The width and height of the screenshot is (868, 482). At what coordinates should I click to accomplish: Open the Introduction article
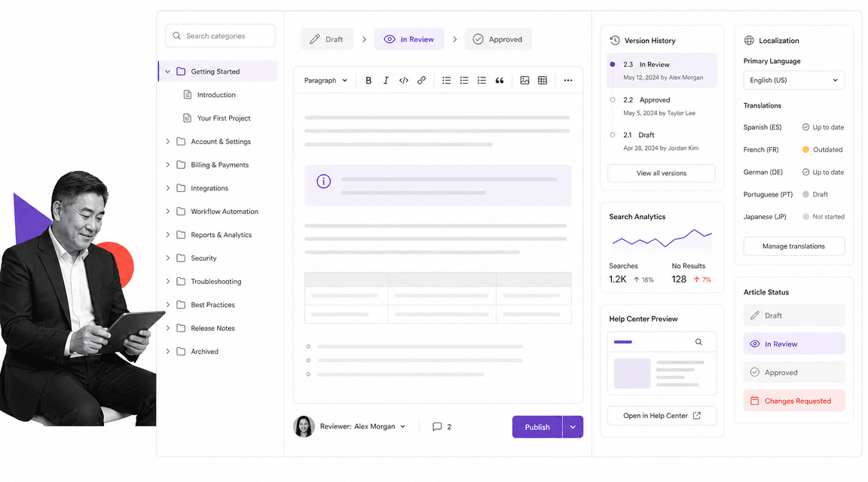[218, 95]
